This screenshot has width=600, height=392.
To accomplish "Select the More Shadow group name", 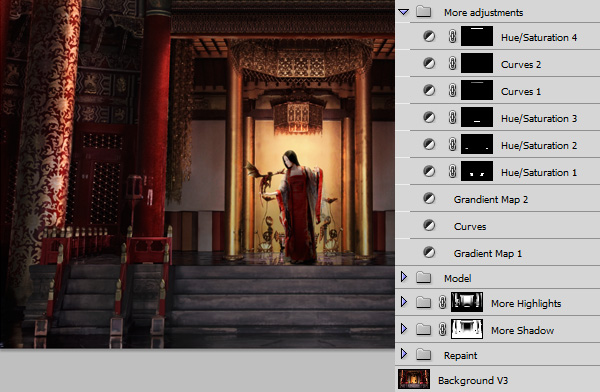I will coord(522,330).
